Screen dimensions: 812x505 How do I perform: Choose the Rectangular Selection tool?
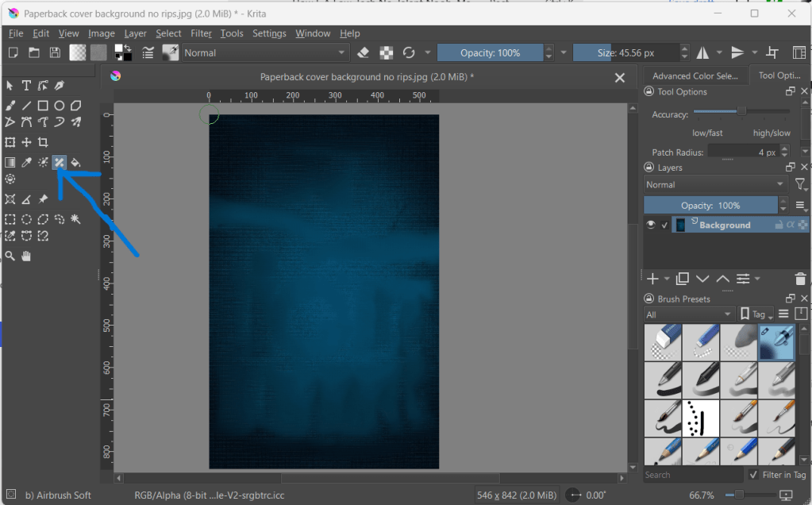(10, 218)
